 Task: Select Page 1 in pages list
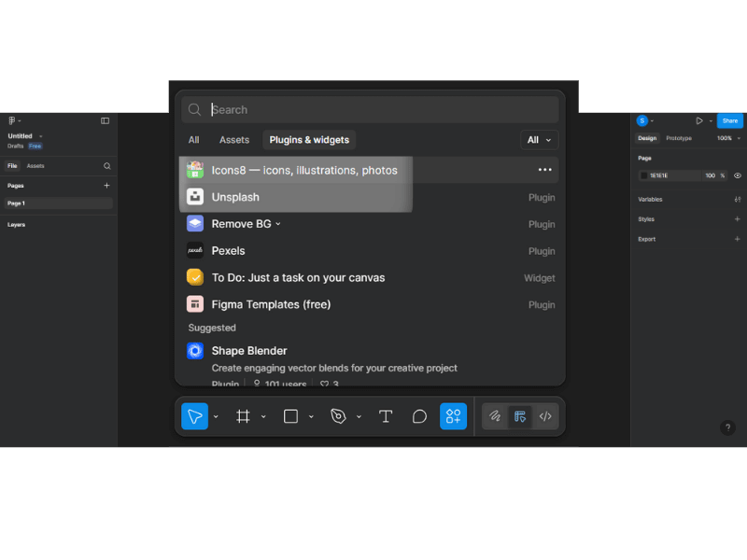(x=59, y=203)
